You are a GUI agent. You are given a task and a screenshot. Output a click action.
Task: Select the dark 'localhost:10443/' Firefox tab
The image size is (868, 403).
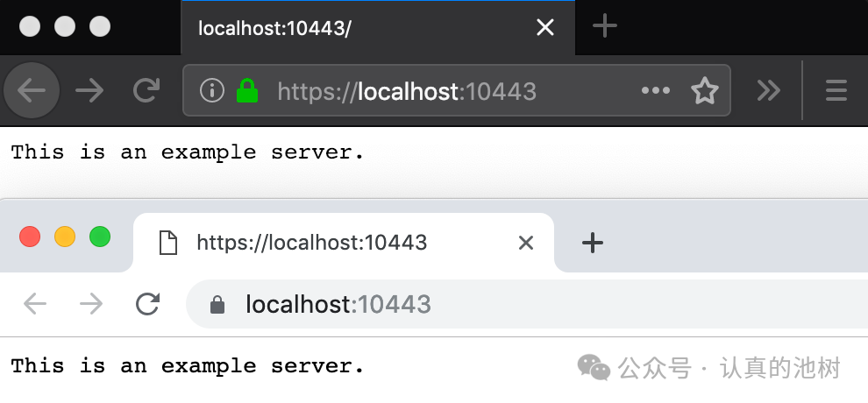tap(351, 28)
